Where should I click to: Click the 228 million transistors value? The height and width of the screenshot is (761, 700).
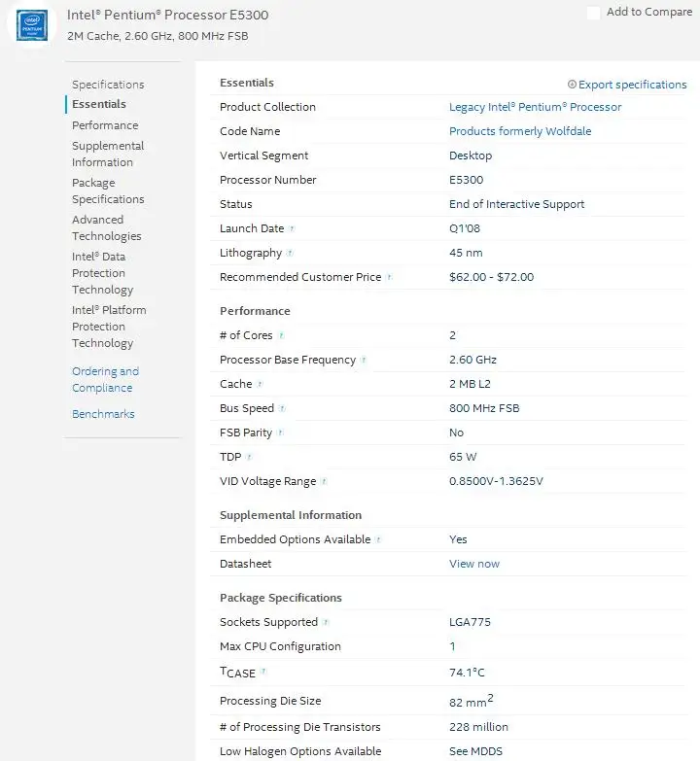pos(478,727)
